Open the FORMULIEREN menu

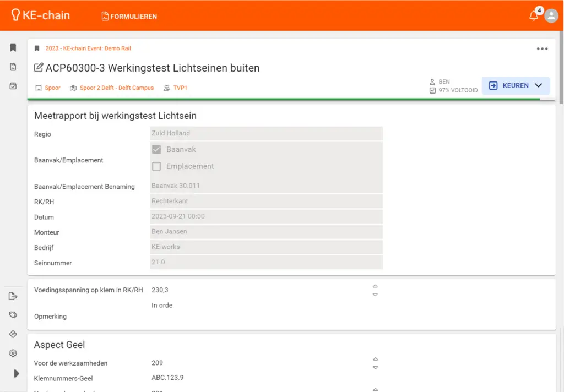(129, 17)
